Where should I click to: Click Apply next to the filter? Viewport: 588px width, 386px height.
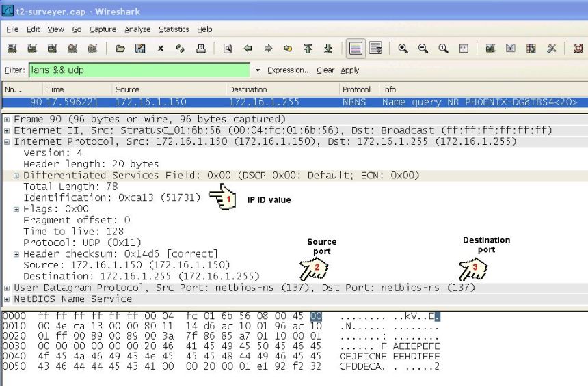point(349,70)
